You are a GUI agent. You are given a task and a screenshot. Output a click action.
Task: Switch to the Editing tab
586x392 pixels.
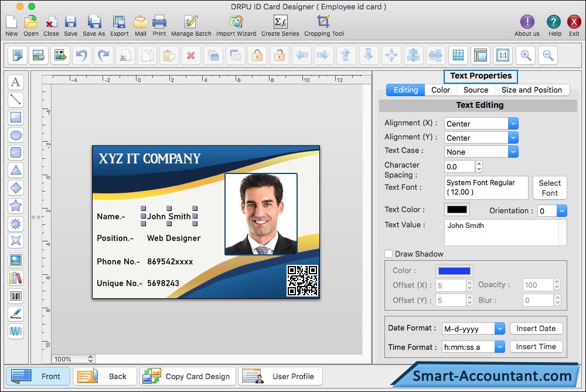[406, 90]
